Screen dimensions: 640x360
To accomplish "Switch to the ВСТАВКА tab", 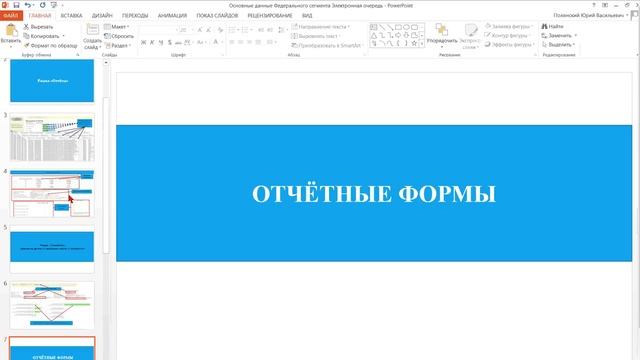I will click(71, 16).
